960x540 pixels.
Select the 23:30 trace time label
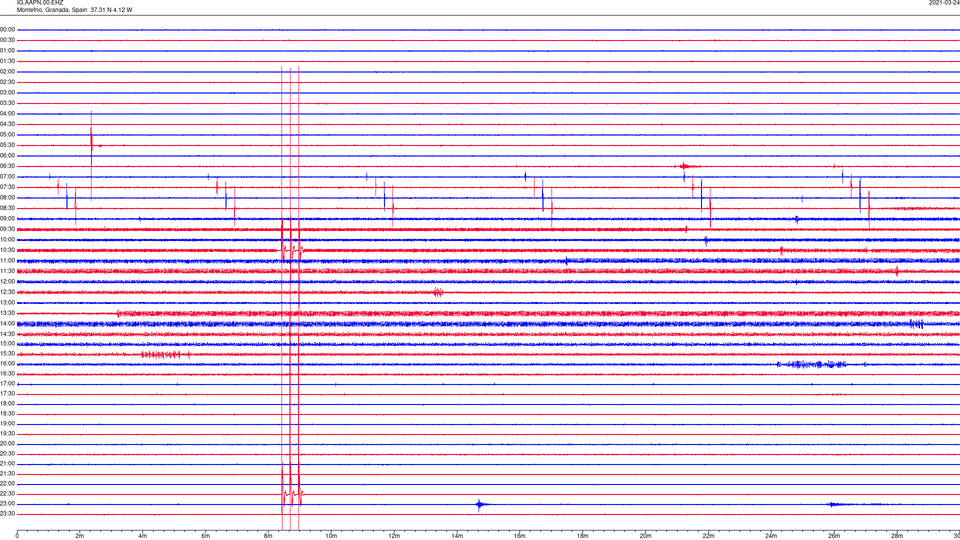pos(8,514)
